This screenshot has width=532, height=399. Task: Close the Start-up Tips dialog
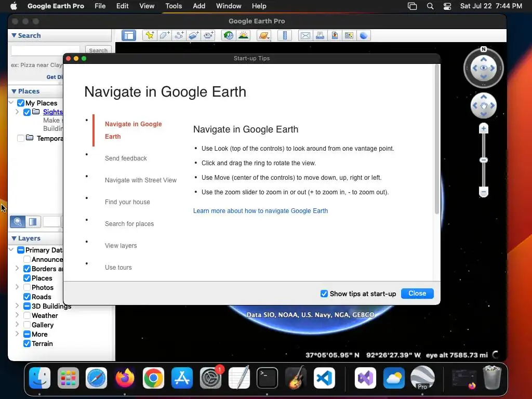click(417, 294)
